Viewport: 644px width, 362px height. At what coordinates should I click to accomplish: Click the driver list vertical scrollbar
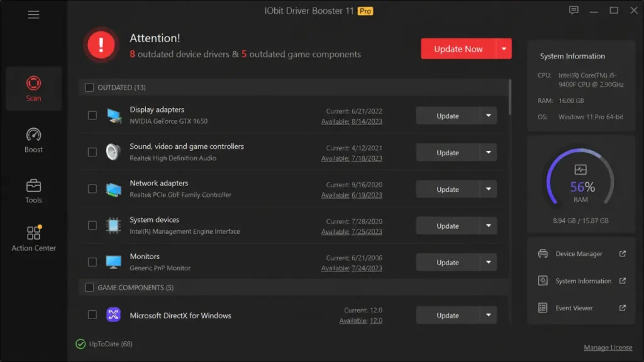point(510,97)
